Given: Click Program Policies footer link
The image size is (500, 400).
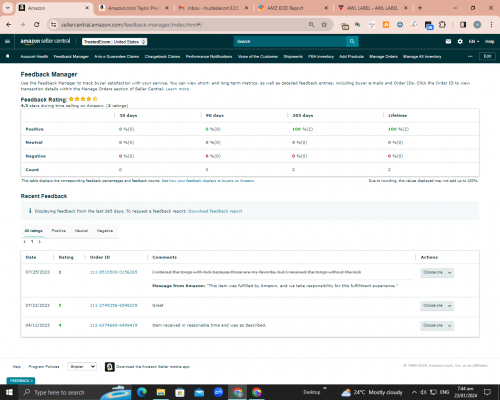Looking at the screenshot, I should coord(44,367).
